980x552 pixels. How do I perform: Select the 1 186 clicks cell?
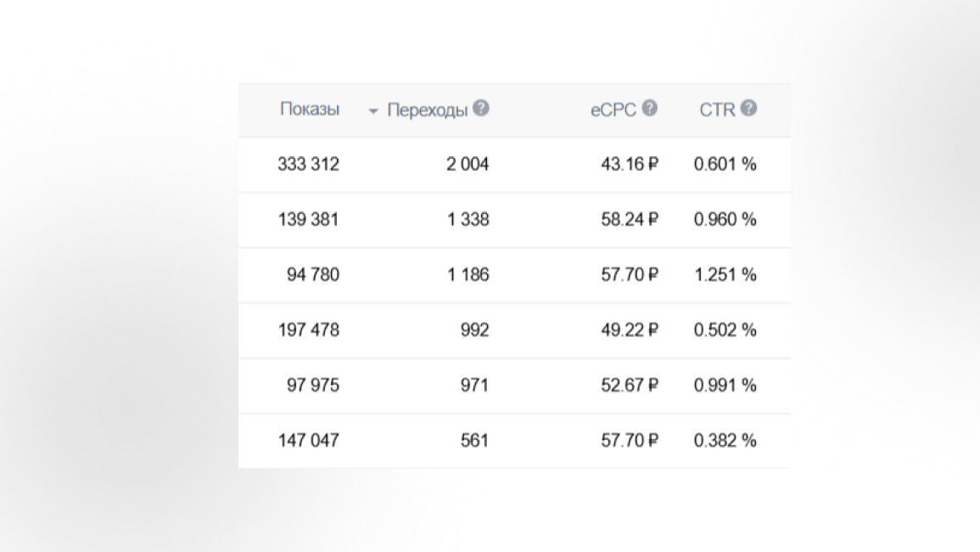[468, 275]
